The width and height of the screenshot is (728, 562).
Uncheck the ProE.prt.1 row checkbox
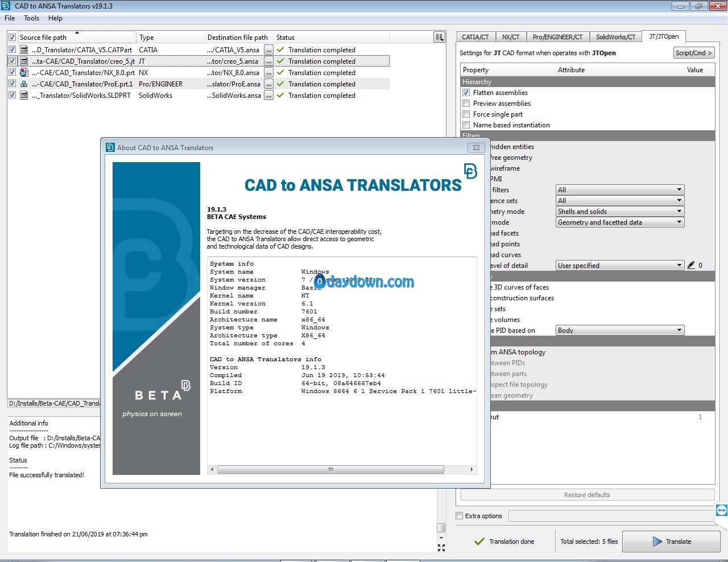coord(12,84)
